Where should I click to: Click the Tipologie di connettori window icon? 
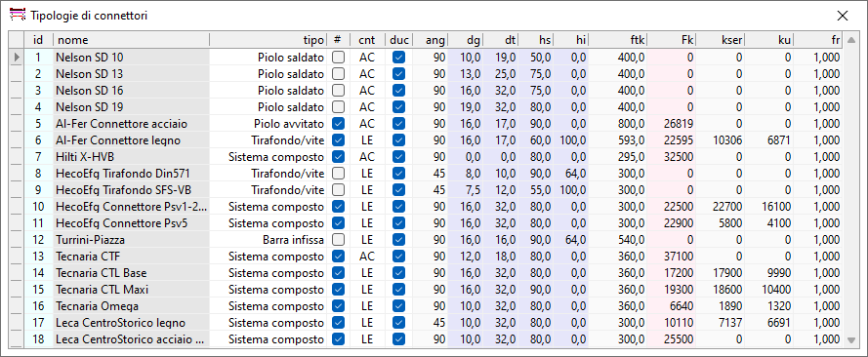click(18, 15)
